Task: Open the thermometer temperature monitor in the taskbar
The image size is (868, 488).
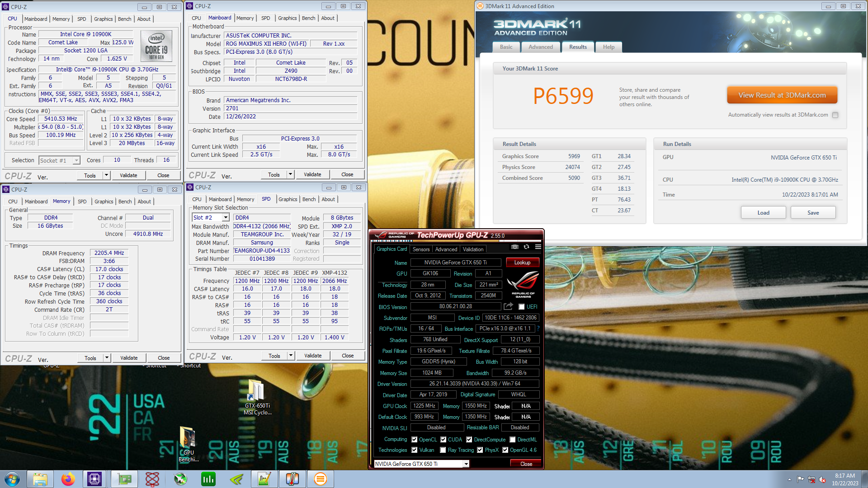Action: (292, 479)
